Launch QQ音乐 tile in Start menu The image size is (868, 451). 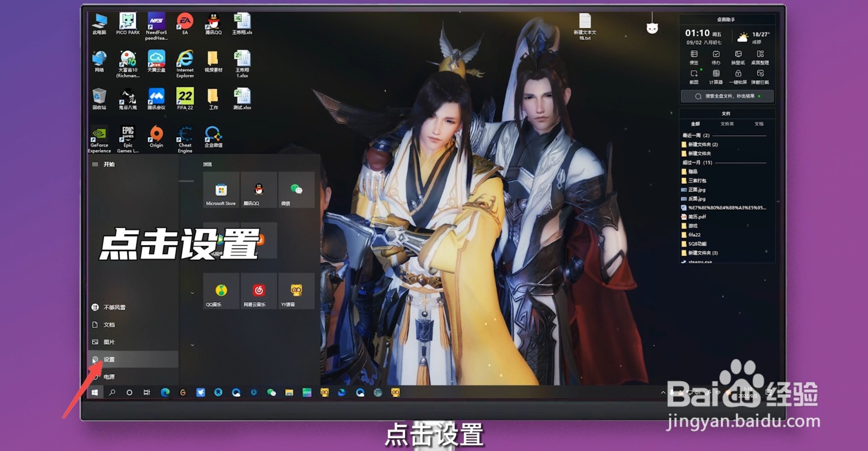click(x=221, y=291)
